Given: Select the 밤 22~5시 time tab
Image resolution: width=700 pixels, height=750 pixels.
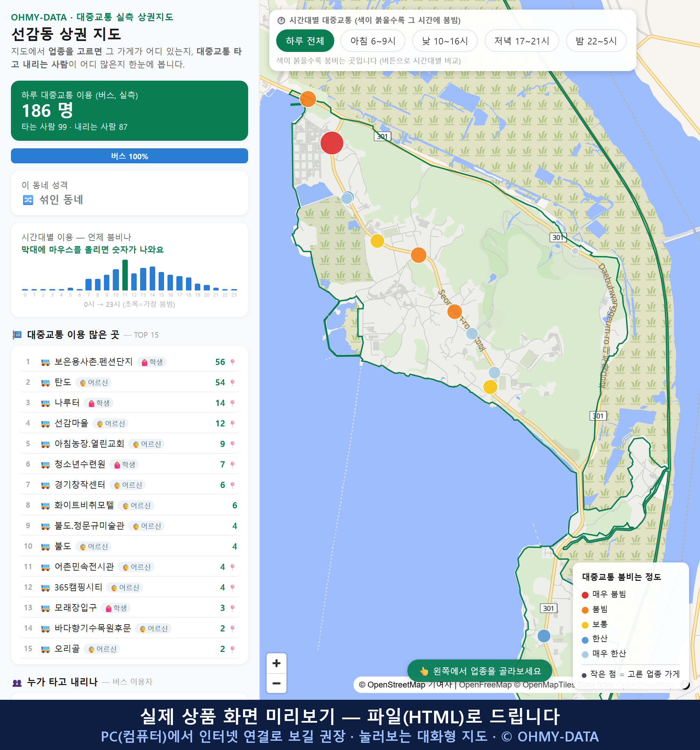Looking at the screenshot, I should (x=596, y=41).
